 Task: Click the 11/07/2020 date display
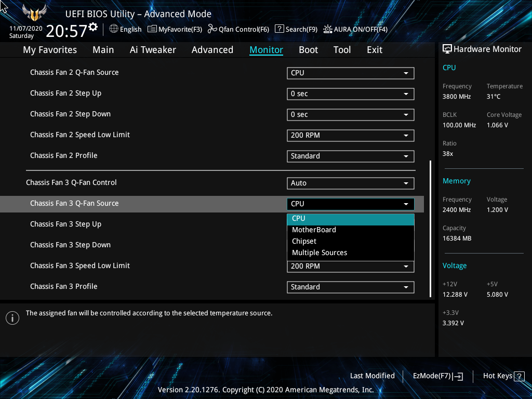[26, 29]
